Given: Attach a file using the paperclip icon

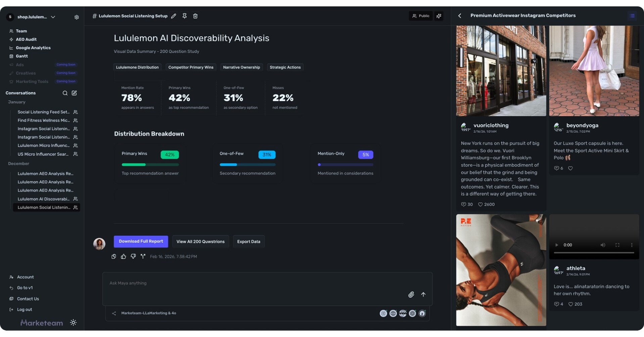Looking at the screenshot, I should (411, 294).
